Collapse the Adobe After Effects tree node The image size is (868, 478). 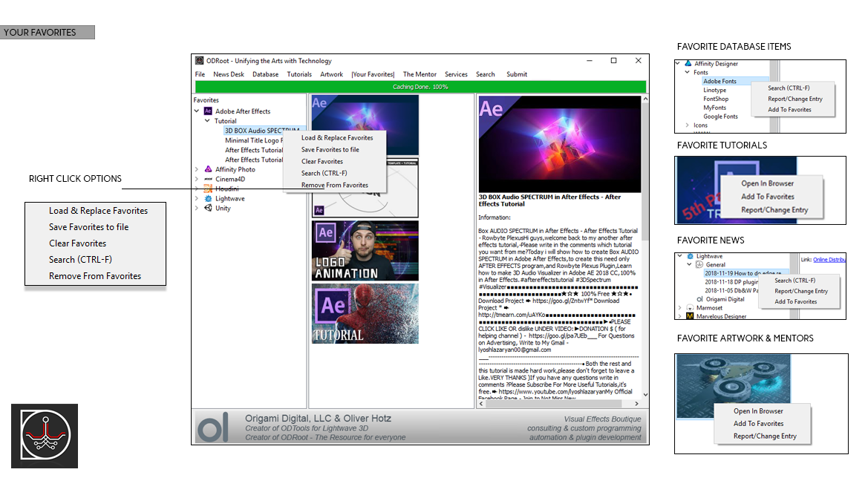pos(197,111)
